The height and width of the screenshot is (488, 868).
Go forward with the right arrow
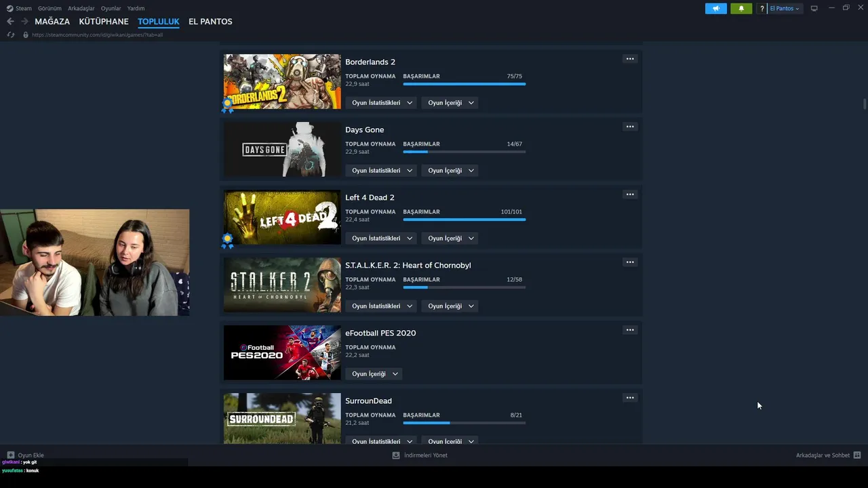click(24, 22)
